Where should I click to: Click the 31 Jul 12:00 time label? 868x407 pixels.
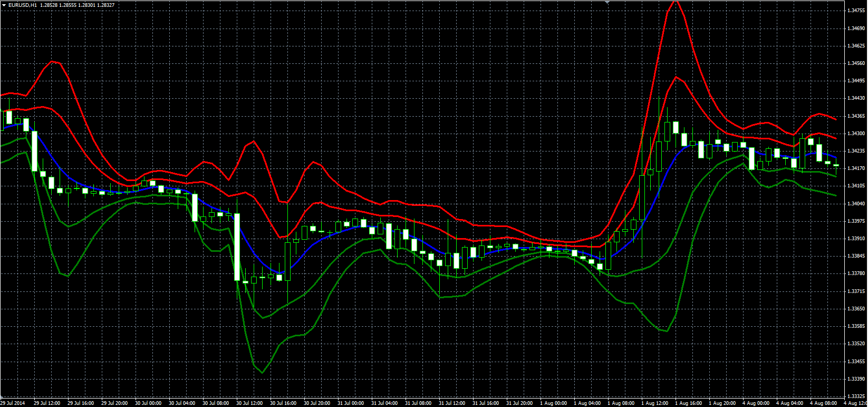[452, 403]
